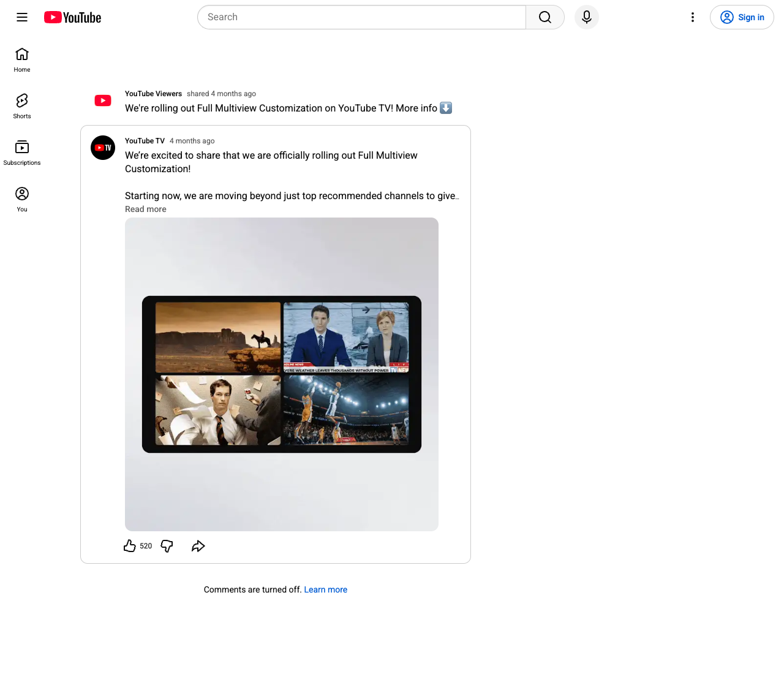
Task: Open the three-dot settings menu
Action: (x=693, y=17)
